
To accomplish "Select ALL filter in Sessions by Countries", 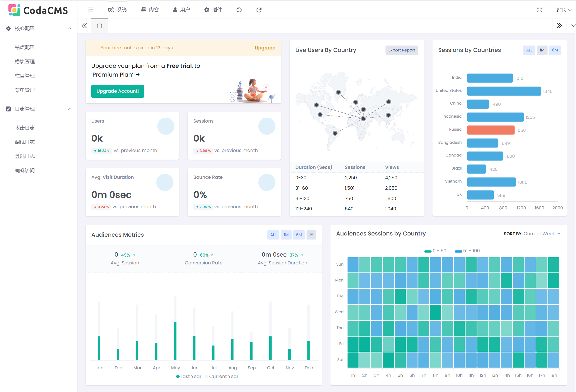I will pos(529,50).
